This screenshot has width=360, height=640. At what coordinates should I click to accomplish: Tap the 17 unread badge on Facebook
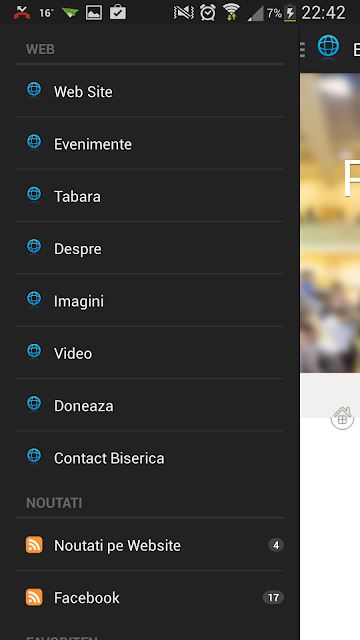pos(273,597)
